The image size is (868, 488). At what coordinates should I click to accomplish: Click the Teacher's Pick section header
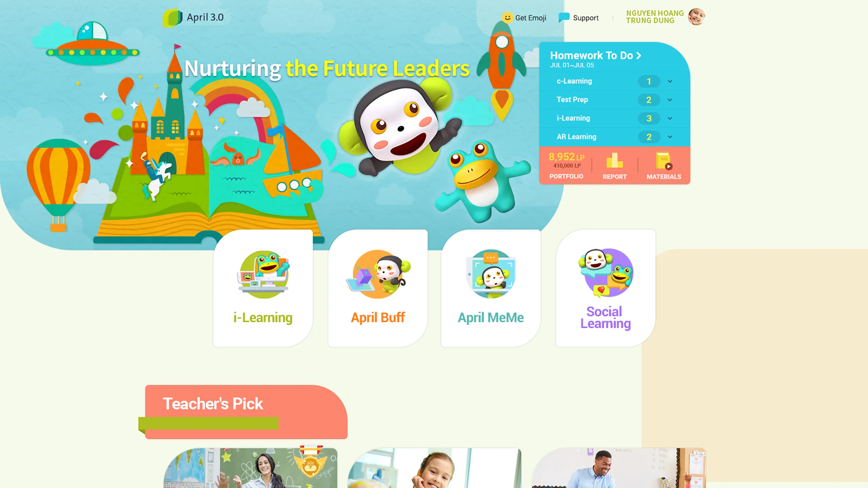click(213, 404)
